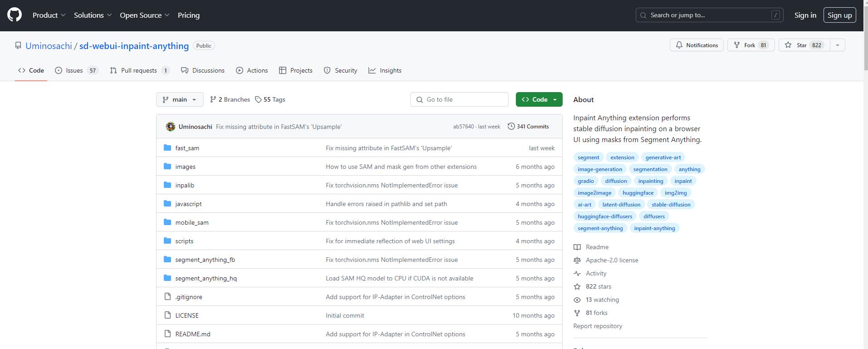Open the inpaint-anything topic tag
The image size is (868, 349).
[654, 228]
